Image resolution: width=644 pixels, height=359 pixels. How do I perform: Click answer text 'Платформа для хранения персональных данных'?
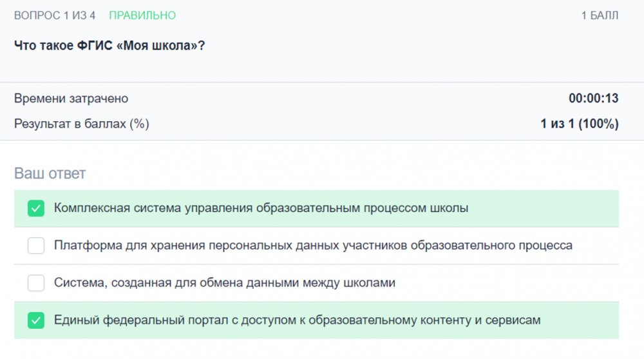point(313,246)
